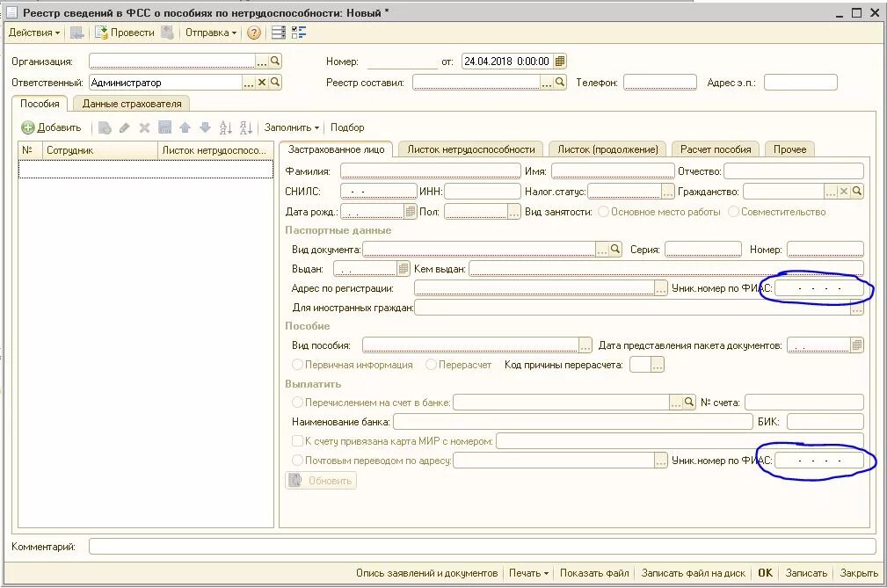Select Совместительство radio button
887x588 pixels.
(x=734, y=212)
